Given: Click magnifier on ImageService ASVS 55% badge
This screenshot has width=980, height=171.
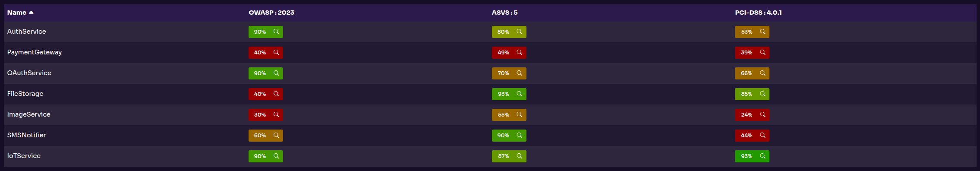Looking at the screenshot, I should coord(520,114).
